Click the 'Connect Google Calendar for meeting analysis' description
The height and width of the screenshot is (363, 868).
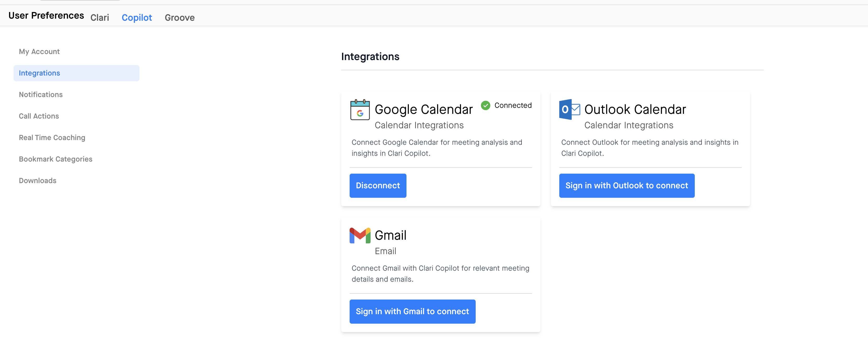coord(437,148)
